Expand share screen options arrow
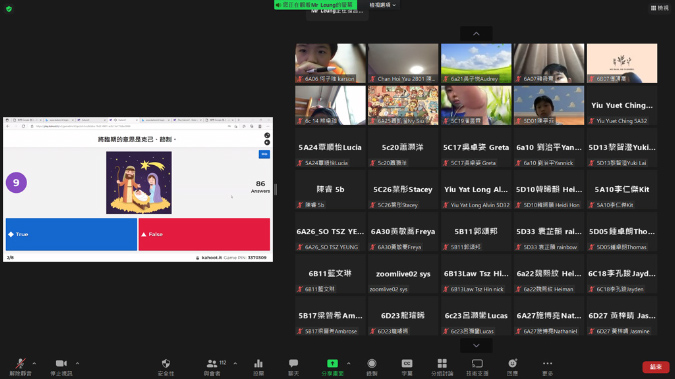The image size is (675, 379). tap(348, 363)
